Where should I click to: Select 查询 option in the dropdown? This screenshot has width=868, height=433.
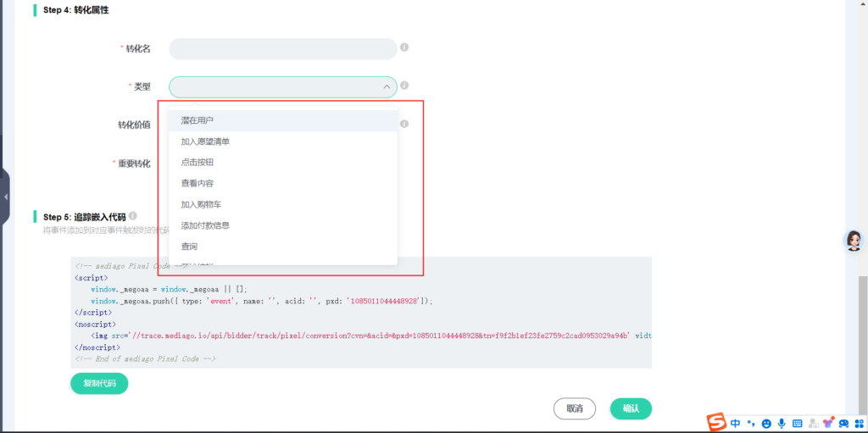(283, 247)
